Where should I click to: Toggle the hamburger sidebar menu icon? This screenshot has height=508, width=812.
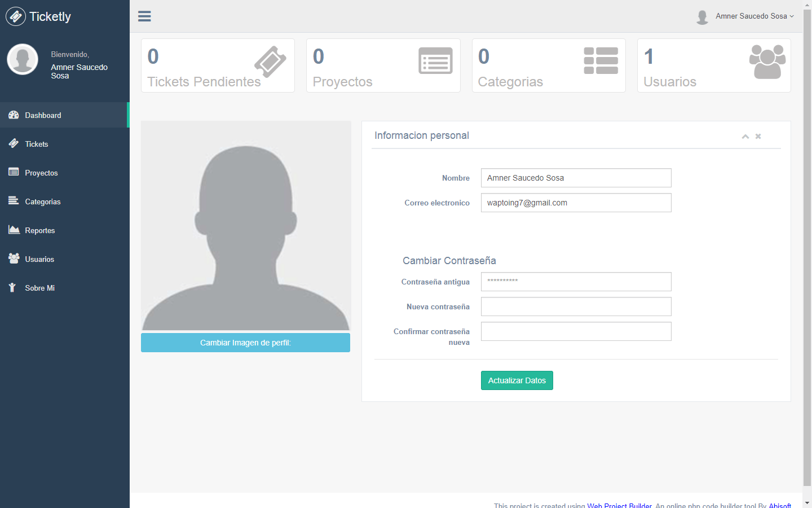pos(144,16)
